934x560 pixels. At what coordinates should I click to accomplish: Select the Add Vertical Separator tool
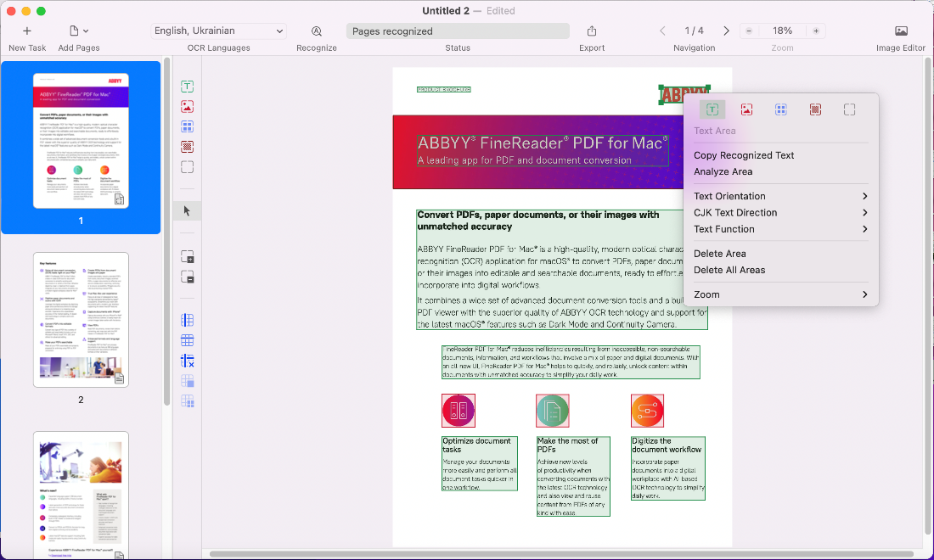[187, 320]
